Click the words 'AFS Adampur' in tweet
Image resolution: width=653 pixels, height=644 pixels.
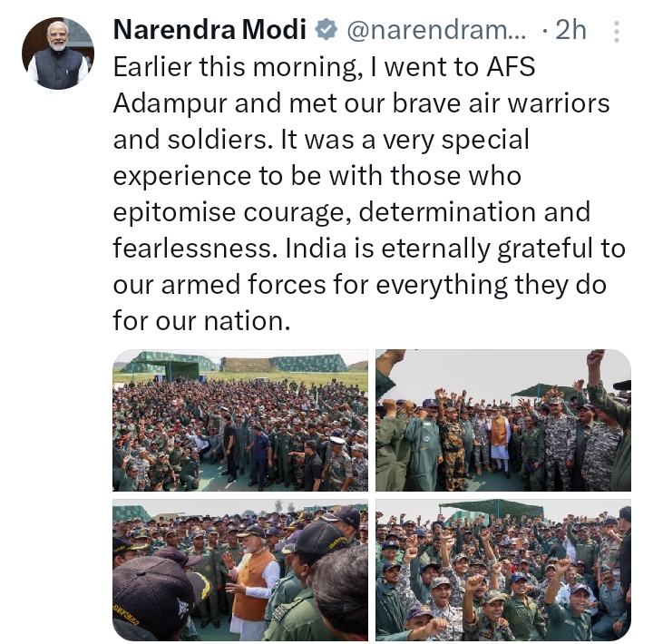coord(324,85)
